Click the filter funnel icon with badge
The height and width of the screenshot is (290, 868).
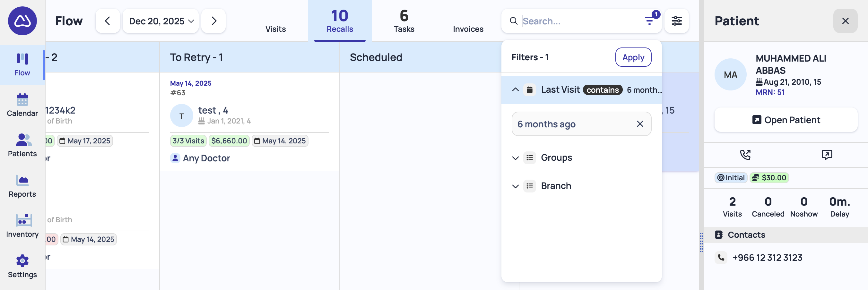(649, 21)
